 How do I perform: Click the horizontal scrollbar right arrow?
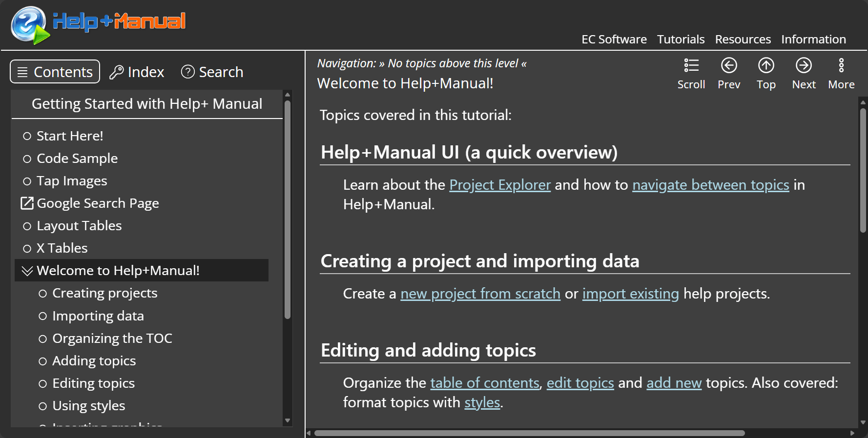852,433
